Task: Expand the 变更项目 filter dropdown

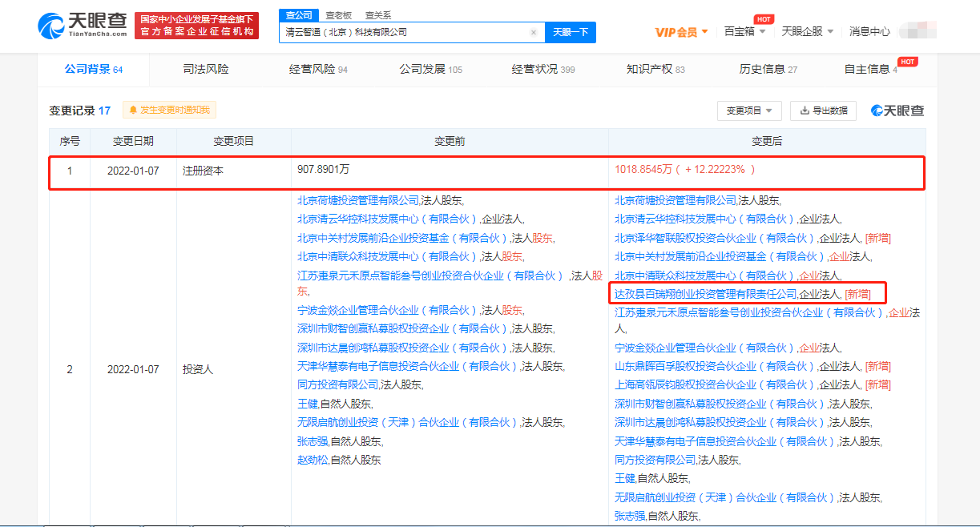Action: [x=748, y=111]
